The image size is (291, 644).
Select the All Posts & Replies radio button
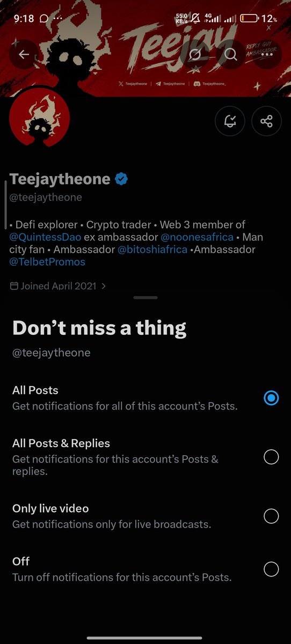coord(271,457)
